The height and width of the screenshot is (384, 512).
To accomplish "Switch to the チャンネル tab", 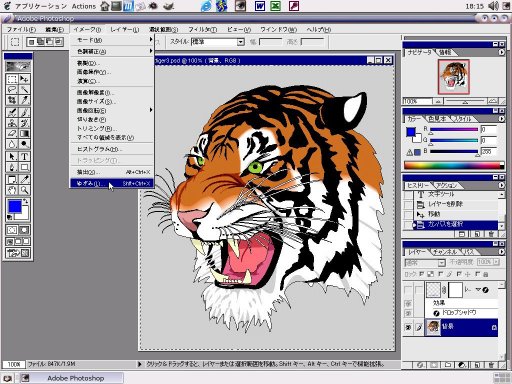I will pos(445,252).
